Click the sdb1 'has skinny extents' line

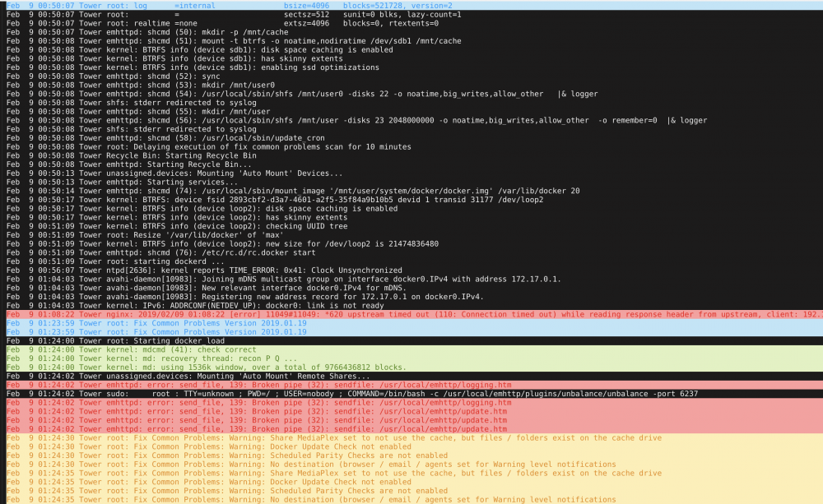point(174,58)
